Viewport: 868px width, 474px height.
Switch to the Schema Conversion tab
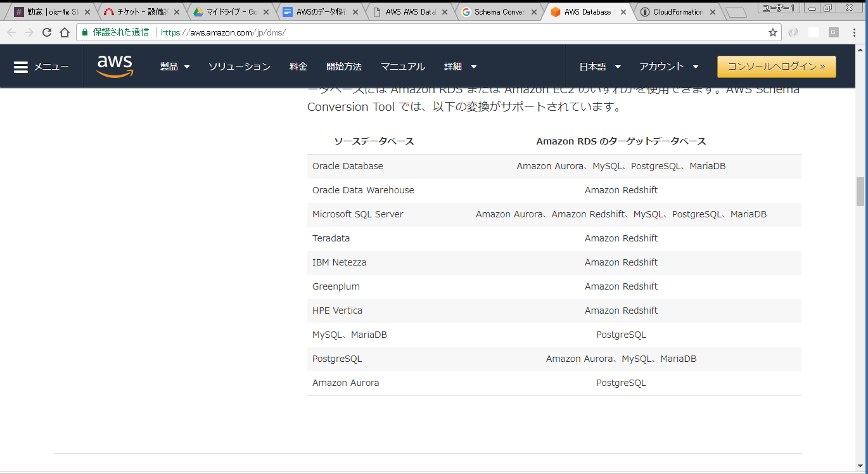pos(498,12)
